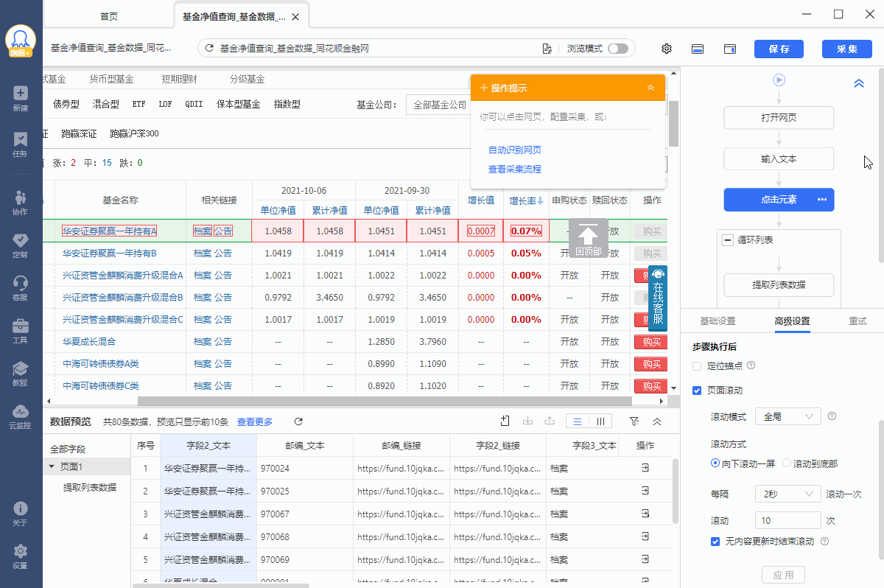
Task: Collapse the 操作提示 hint panel
Action: [650, 88]
